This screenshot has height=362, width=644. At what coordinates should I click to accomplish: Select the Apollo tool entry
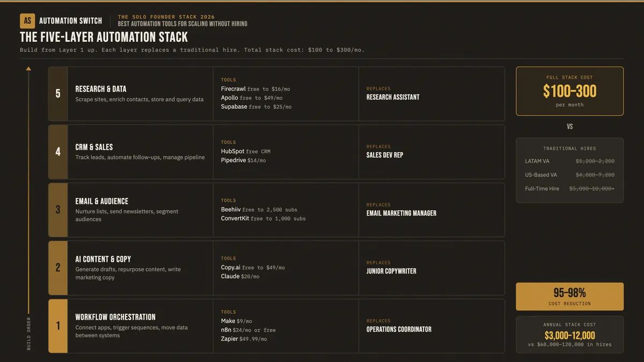click(252, 98)
